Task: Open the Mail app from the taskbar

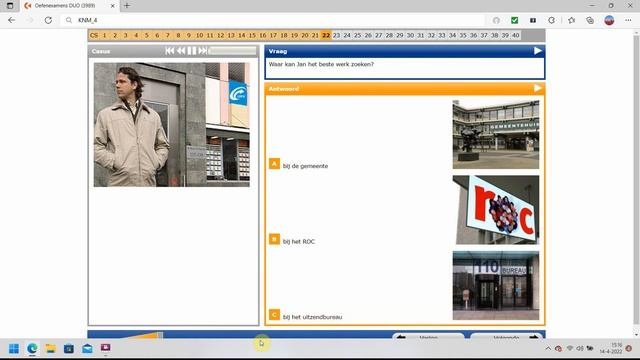Action: (x=87, y=348)
